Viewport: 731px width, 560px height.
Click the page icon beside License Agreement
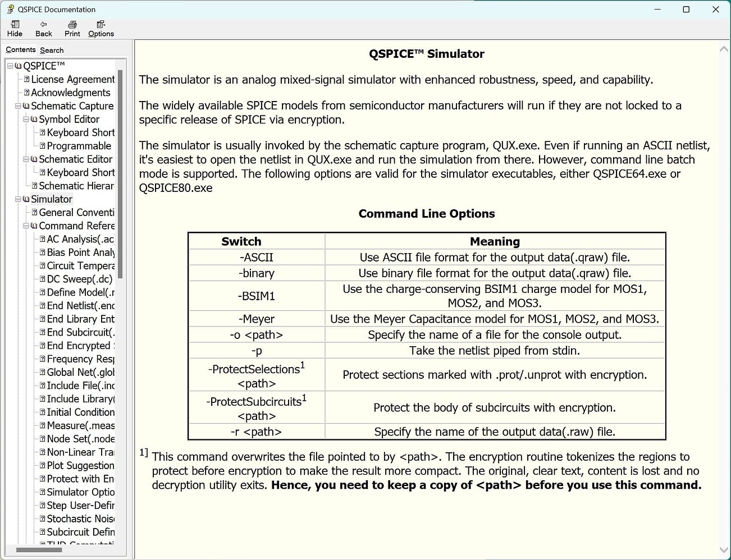coord(26,79)
